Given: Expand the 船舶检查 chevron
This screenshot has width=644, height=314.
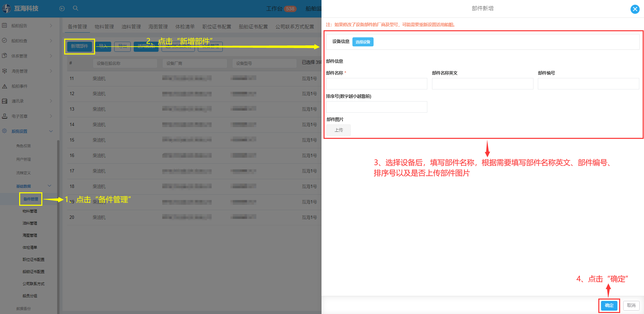Looking at the screenshot, I should (51, 41).
